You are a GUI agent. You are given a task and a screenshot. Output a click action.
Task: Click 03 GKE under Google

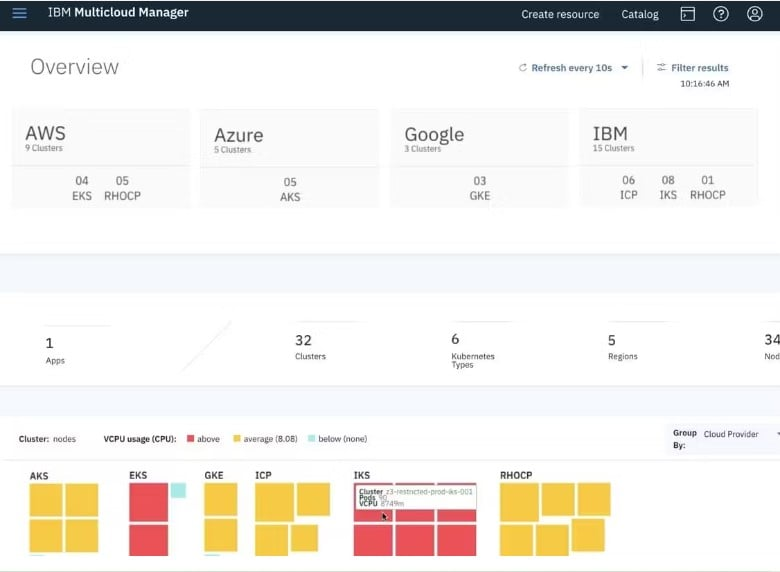480,188
